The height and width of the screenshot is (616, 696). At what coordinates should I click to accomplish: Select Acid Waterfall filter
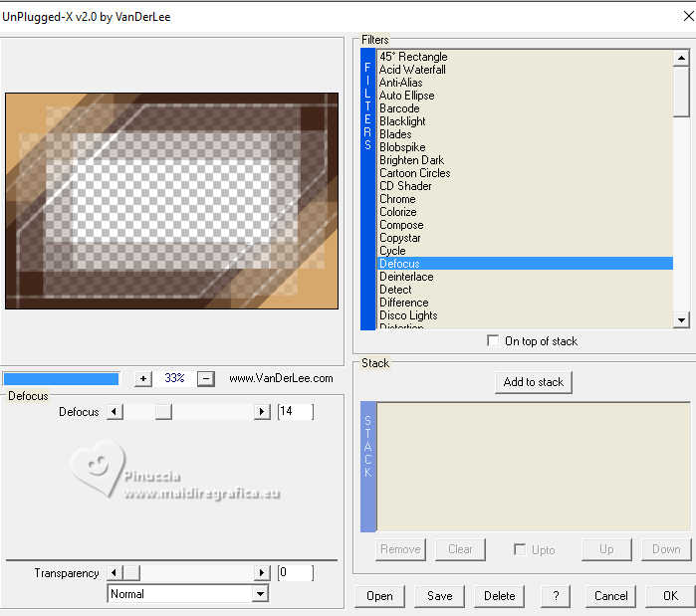tap(525, 70)
